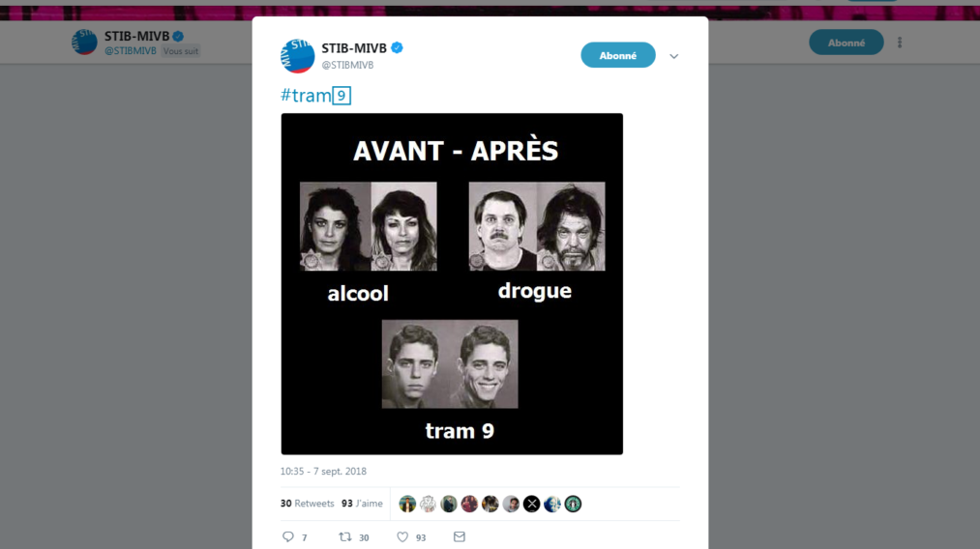Open the tweet timestamp 10:35 - 7 sept. 2018
Viewport: 980px width, 549px height.
pos(323,471)
